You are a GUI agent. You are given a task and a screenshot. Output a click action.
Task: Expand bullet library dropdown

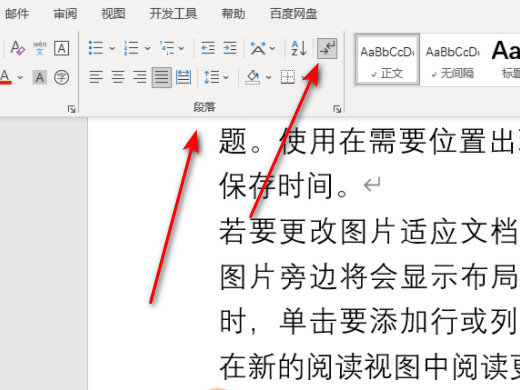112,49
